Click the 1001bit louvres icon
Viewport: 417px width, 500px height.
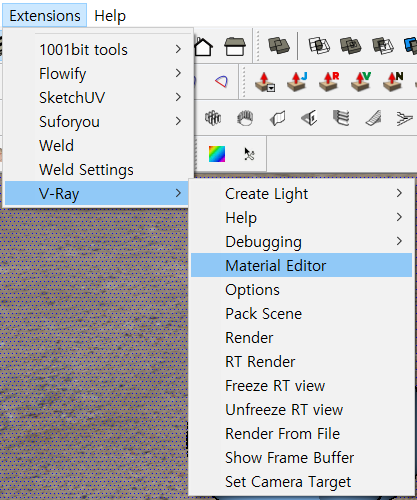[341, 118]
